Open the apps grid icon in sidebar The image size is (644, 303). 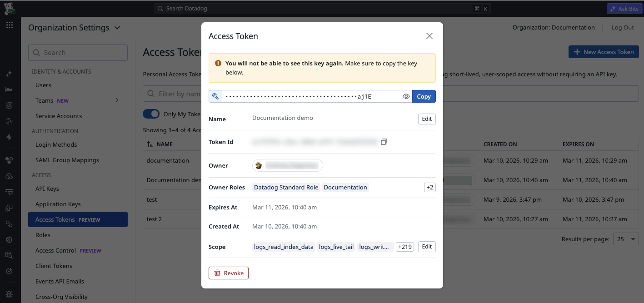pos(10,25)
